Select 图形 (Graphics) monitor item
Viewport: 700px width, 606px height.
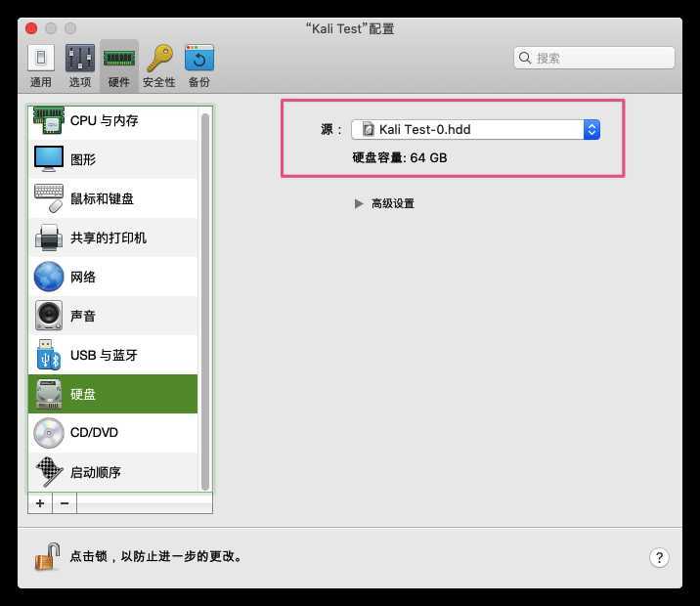(x=113, y=159)
